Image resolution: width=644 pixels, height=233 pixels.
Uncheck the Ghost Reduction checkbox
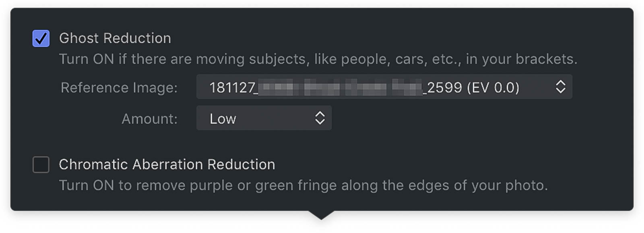[x=41, y=39]
